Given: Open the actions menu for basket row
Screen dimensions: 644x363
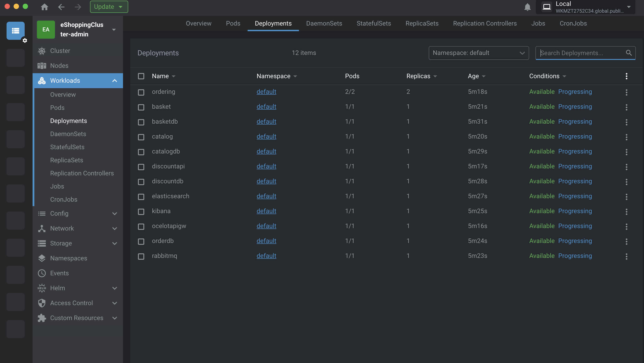Looking at the screenshot, I should 626,107.
